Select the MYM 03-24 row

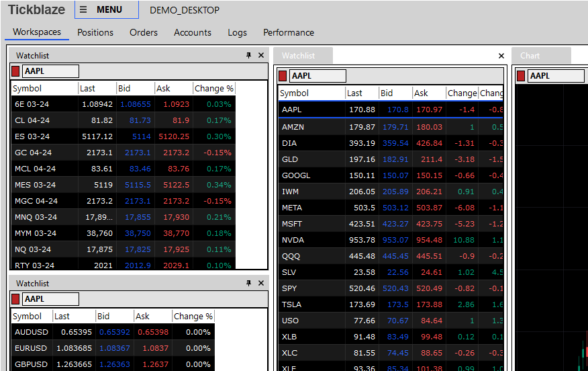pos(124,233)
